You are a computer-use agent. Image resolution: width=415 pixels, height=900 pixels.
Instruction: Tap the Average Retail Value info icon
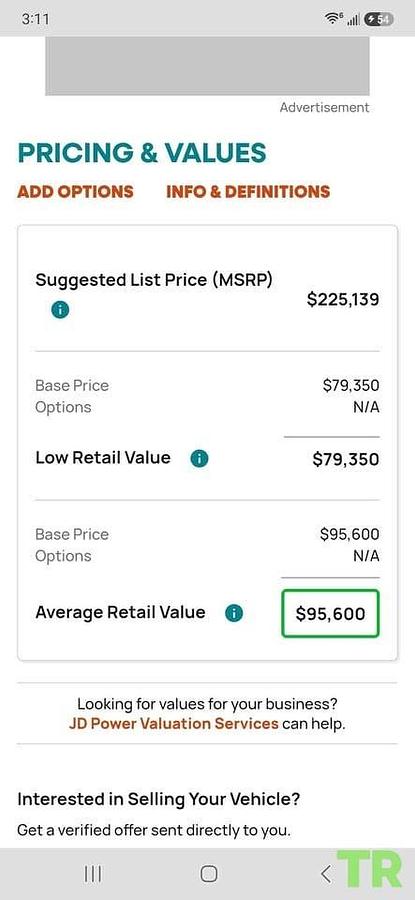tap(234, 613)
